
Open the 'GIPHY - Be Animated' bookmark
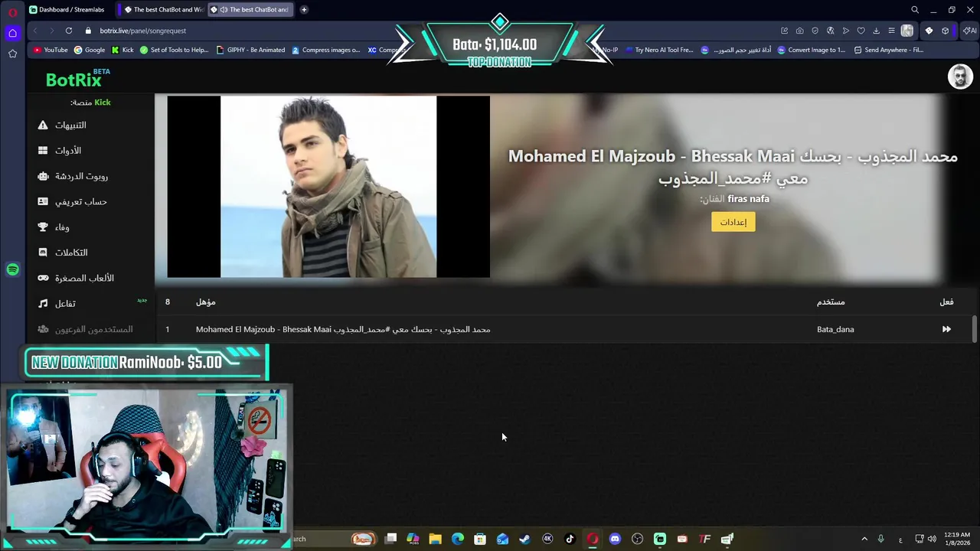(250, 50)
